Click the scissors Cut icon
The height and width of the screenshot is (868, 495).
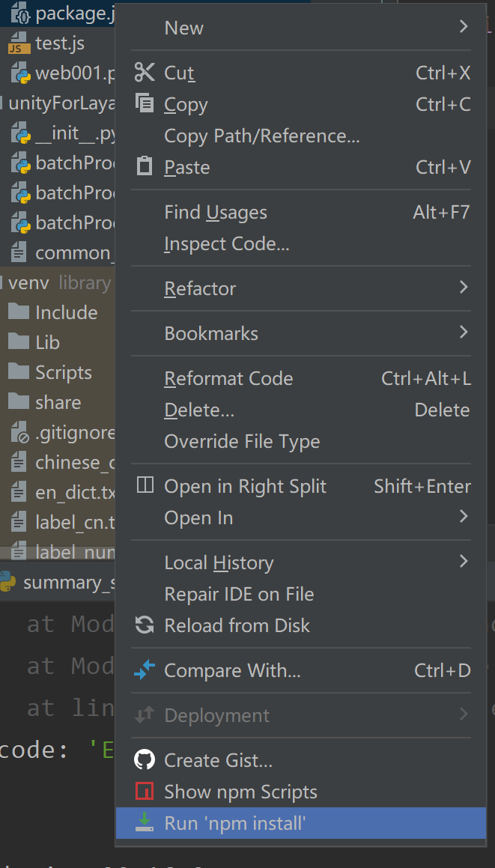coord(144,73)
